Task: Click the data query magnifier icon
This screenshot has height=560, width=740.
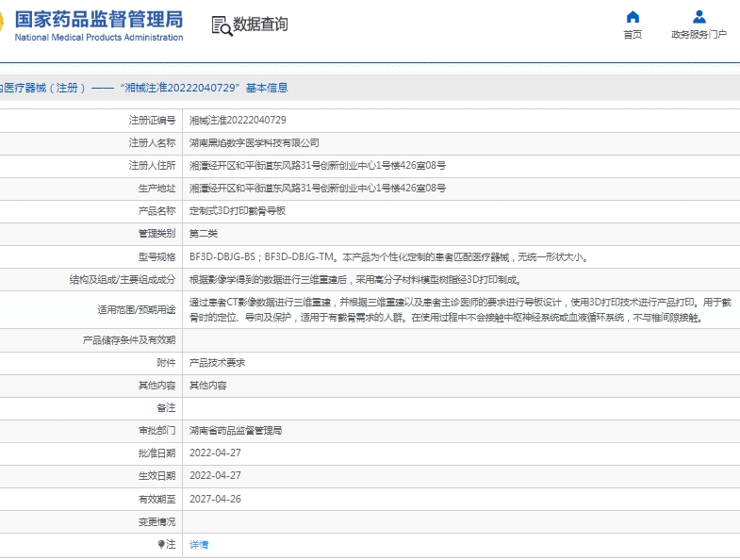Action: [222, 25]
